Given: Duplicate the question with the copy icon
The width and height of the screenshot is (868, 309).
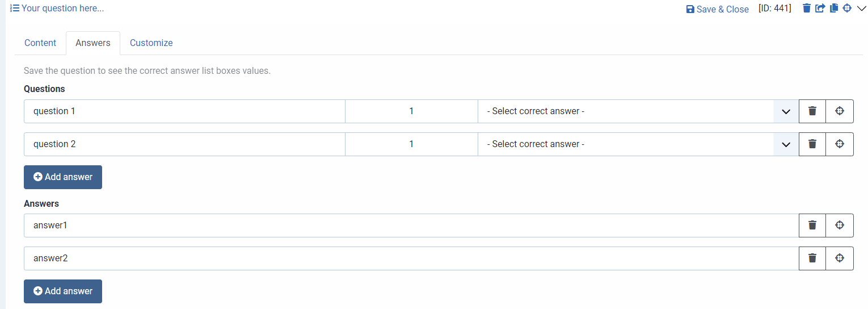Looking at the screenshot, I should point(833,9).
